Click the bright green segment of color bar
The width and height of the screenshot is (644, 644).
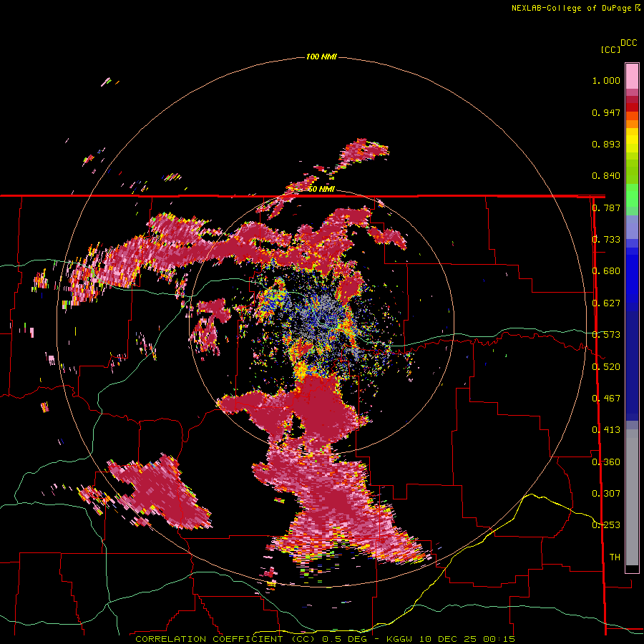[632, 195]
